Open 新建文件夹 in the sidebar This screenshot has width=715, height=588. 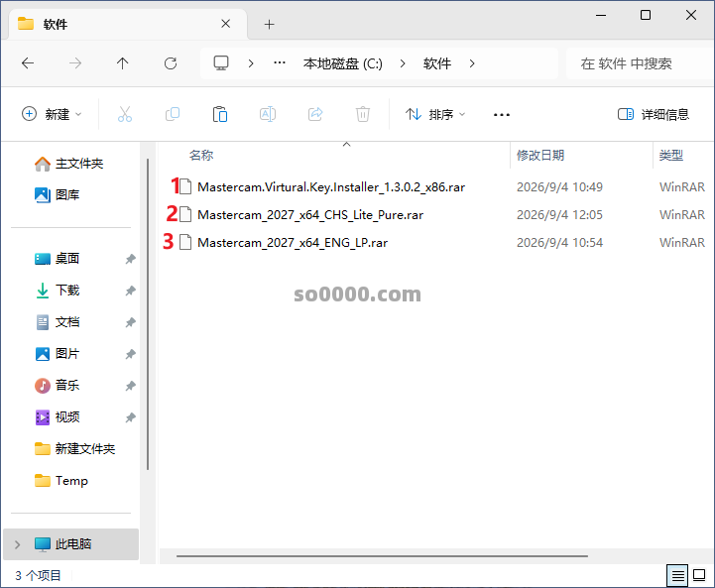(x=75, y=448)
